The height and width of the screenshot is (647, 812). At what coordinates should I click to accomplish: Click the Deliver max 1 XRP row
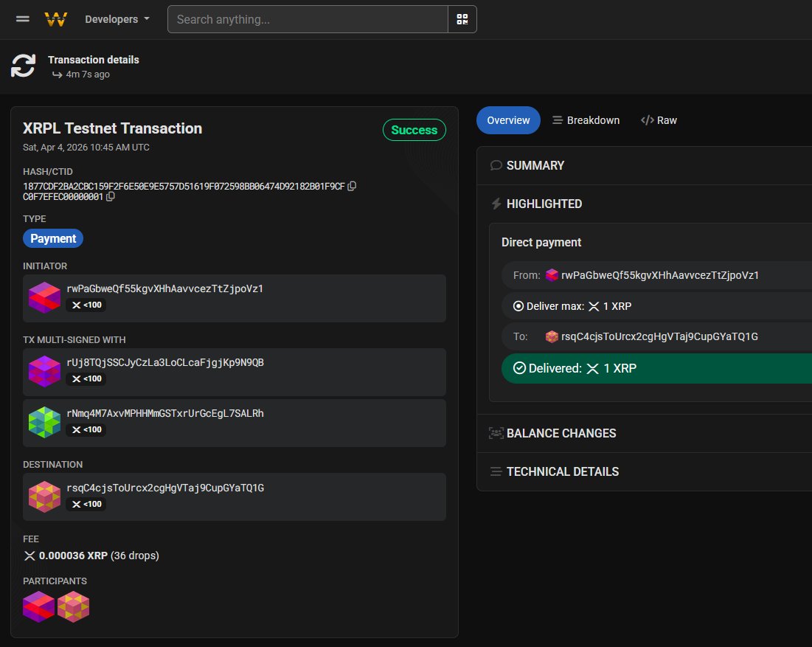point(656,306)
